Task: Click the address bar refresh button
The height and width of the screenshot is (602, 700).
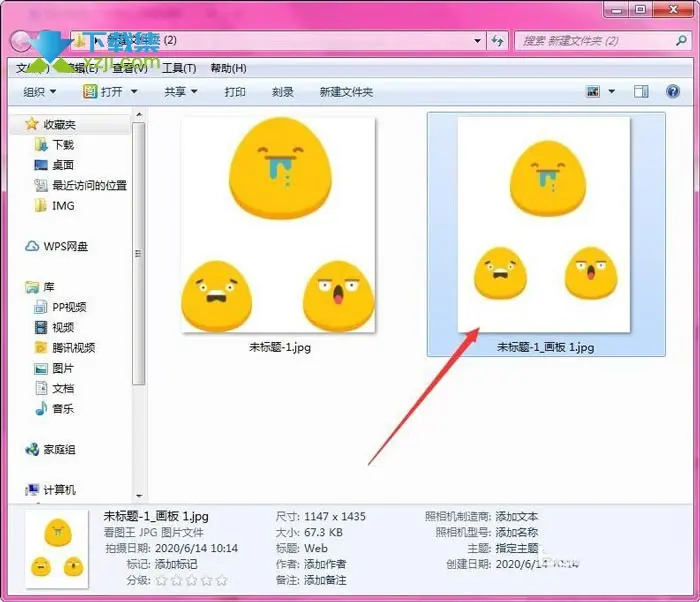Action: coord(497,41)
